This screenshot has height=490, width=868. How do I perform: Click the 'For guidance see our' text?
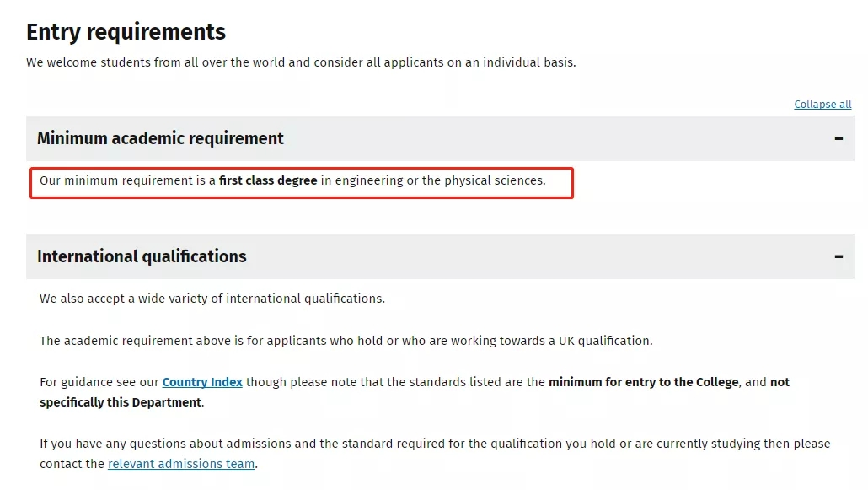[99, 382]
